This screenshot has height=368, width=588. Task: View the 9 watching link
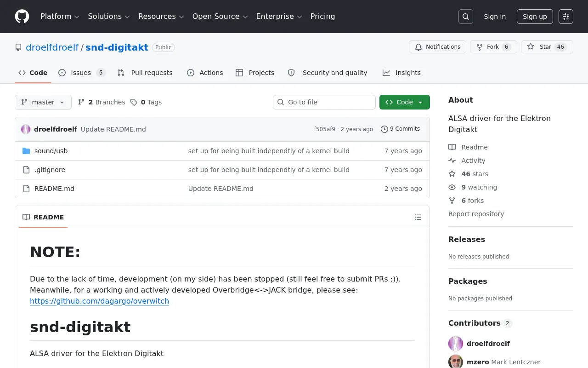473,187
